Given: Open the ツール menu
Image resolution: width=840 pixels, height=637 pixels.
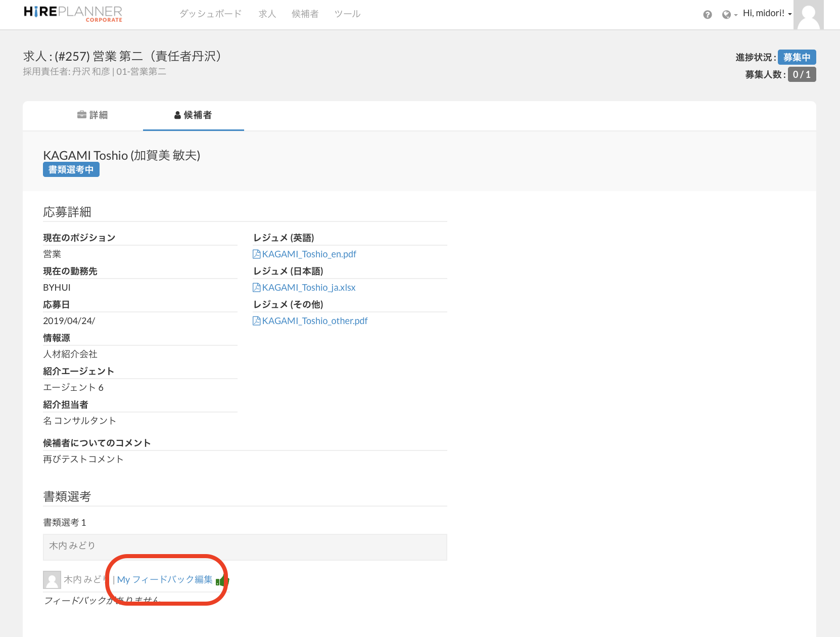Looking at the screenshot, I should [347, 14].
